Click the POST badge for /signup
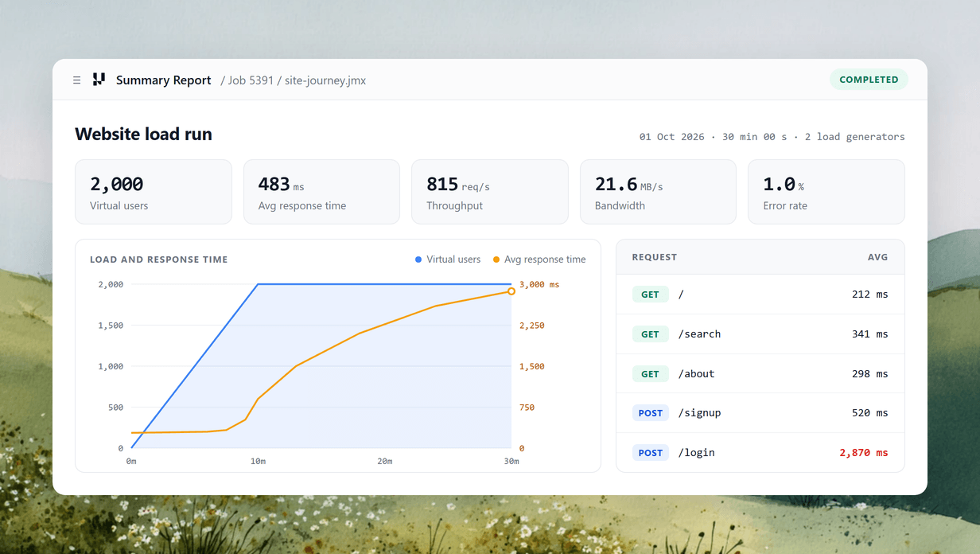 pos(650,413)
